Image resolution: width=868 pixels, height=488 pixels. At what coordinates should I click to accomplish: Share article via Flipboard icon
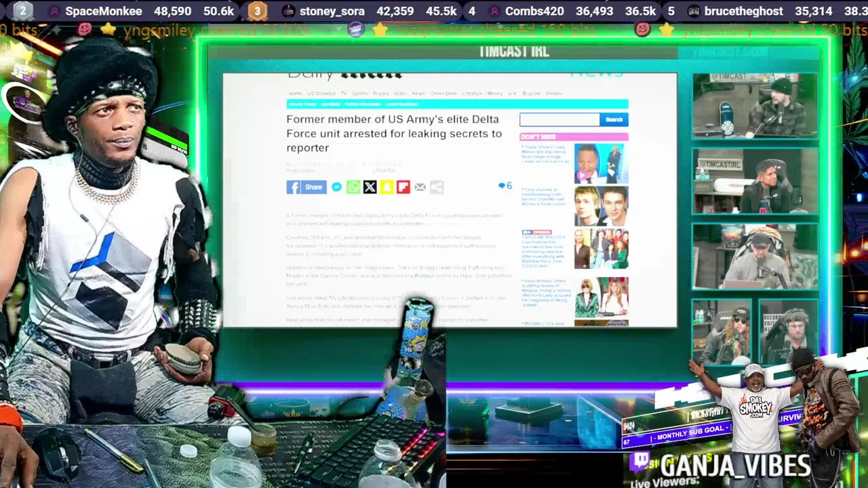coord(403,187)
